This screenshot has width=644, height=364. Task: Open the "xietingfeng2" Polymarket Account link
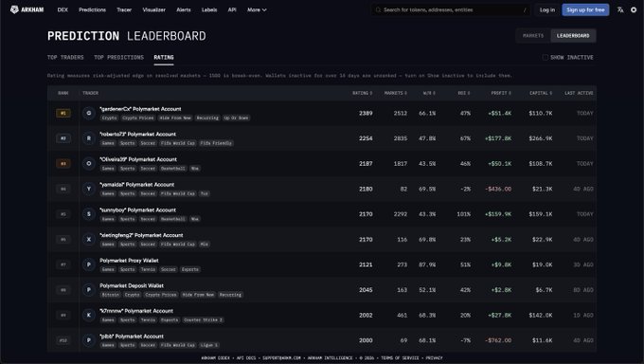(142, 235)
